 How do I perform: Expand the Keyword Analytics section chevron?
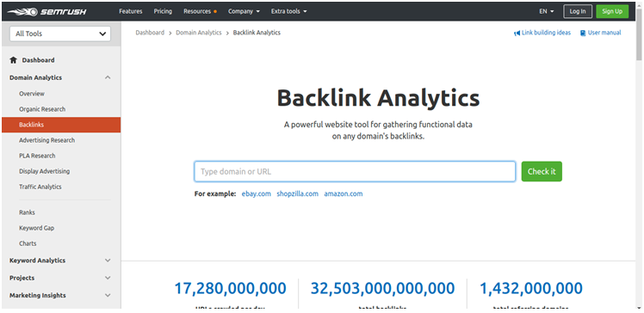coord(108,261)
